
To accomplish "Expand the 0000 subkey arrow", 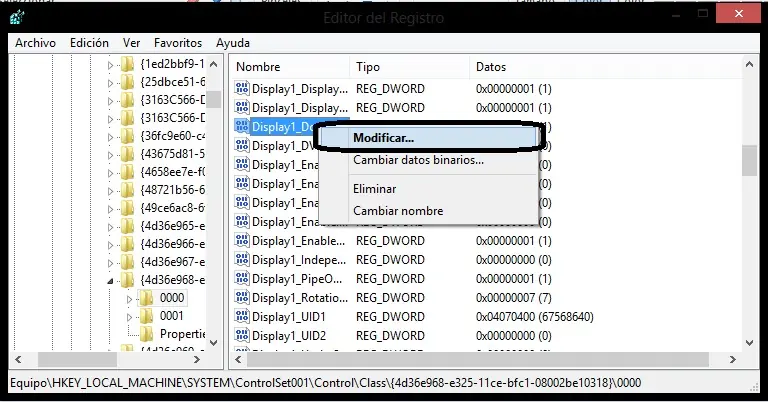I will click(x=129, y=299).
